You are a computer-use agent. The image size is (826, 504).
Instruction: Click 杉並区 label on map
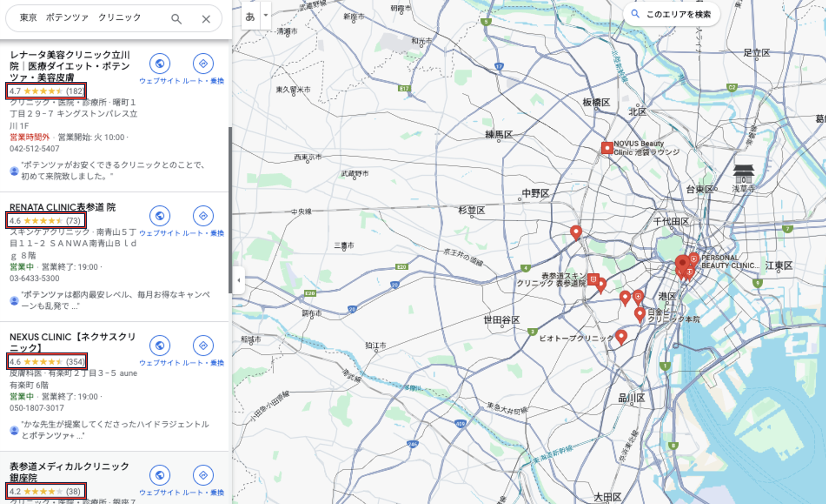click(472, 210)
